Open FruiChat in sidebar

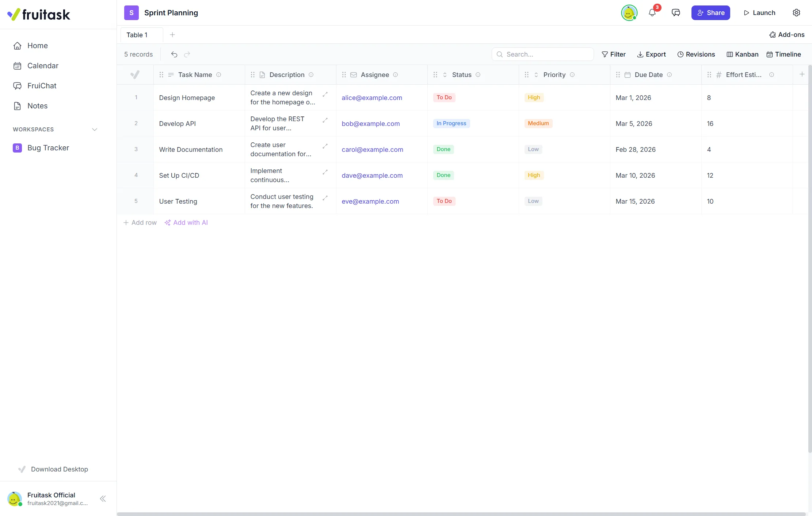coord(35,86)
